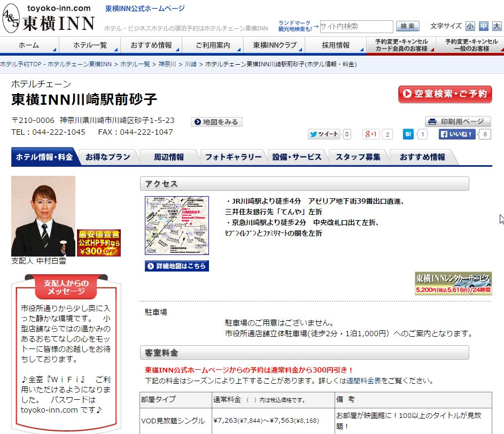This screenshot has width=504, height=434.
Task: Click the アクセス section header
Action: coord(305,183)
